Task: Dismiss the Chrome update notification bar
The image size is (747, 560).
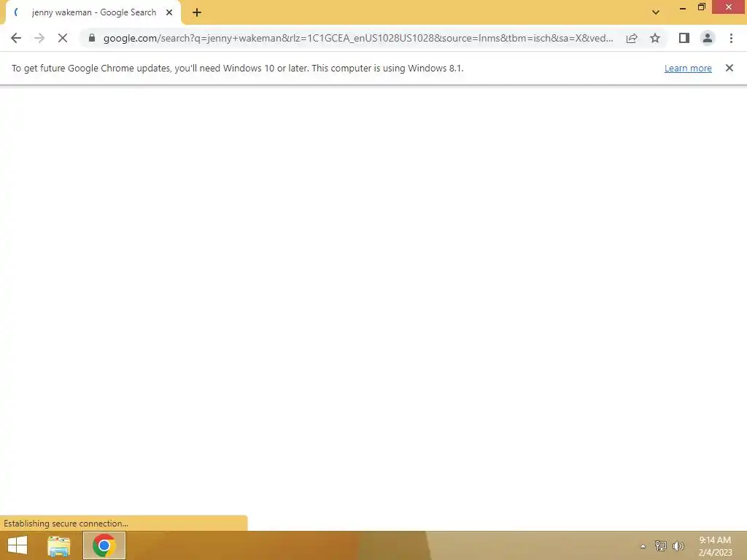Action: click(729, 68)
